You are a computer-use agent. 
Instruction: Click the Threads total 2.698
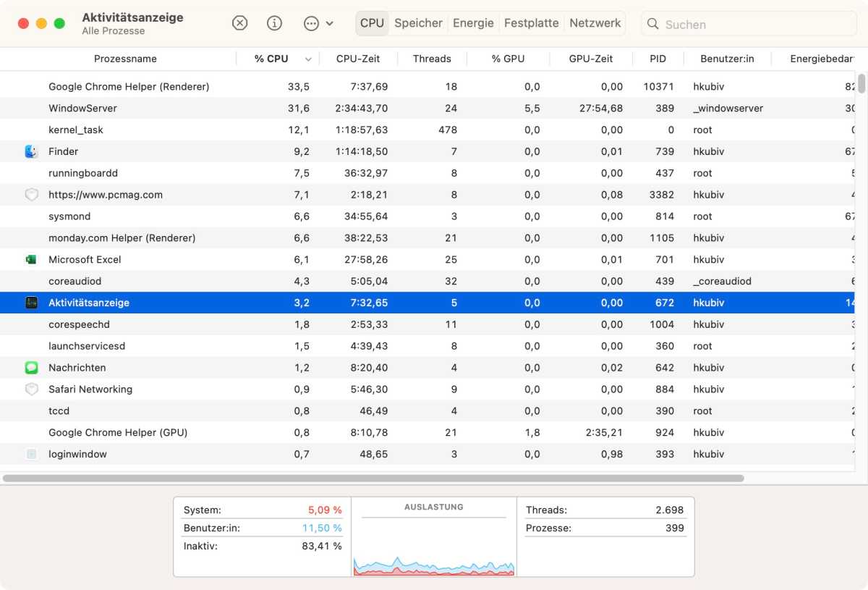pos(669,510)
